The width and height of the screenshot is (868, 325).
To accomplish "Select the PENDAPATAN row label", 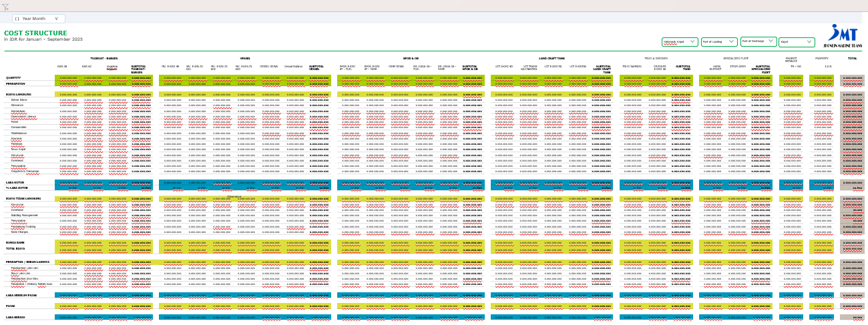I will point(15,84).
